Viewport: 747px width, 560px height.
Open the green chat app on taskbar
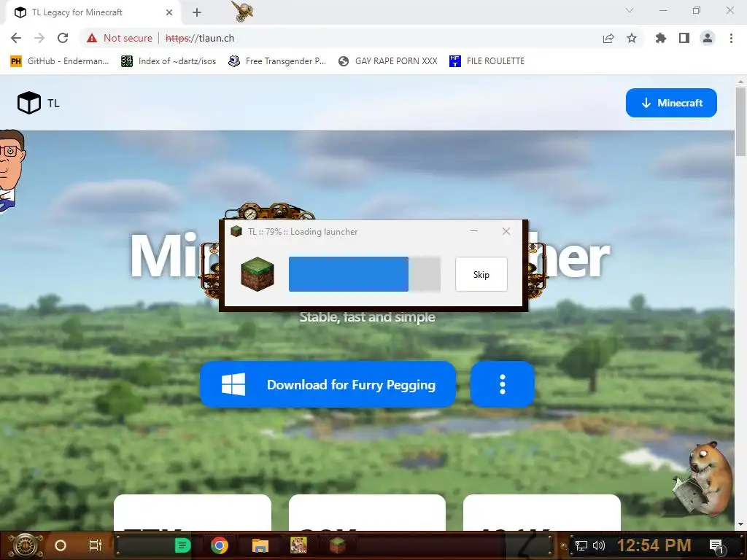[x=182, y=545]
